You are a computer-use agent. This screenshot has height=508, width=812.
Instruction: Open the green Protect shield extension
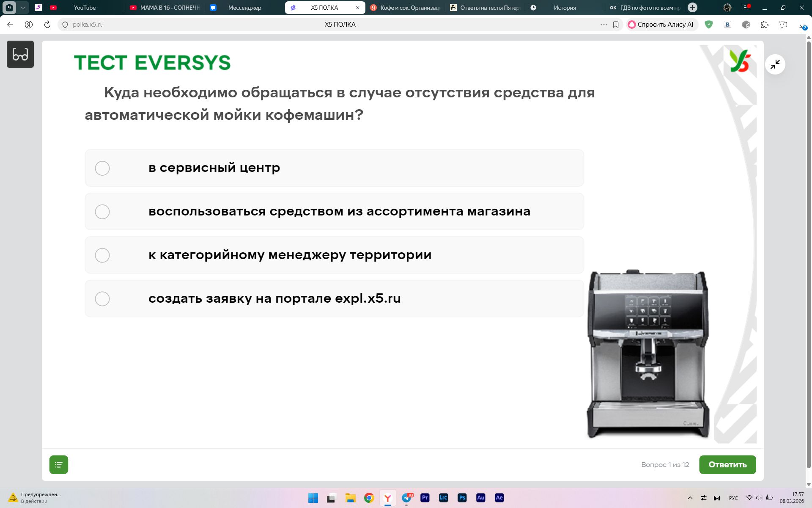click(x=709, y=25)
